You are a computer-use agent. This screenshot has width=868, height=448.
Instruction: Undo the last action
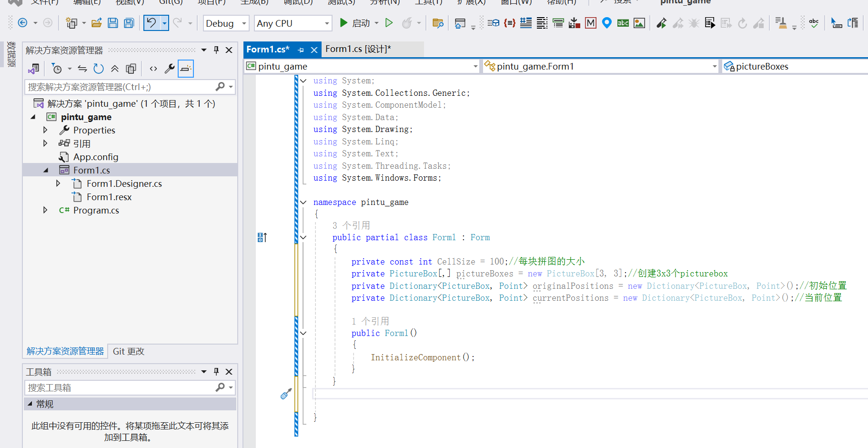(151, 23)
